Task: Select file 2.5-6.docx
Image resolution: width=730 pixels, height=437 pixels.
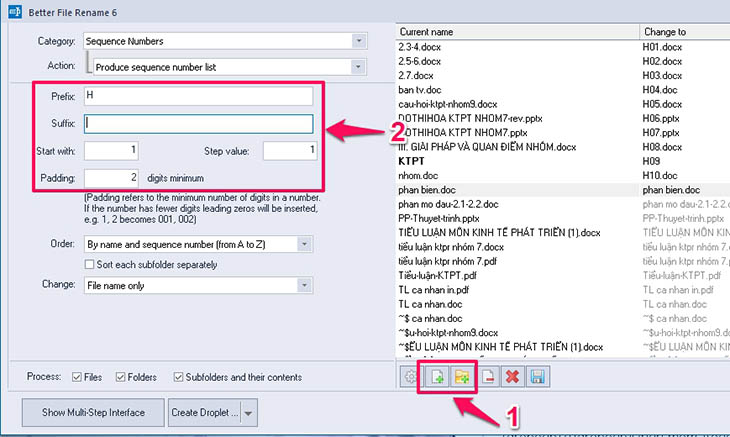Action: [x=419, y=61]
